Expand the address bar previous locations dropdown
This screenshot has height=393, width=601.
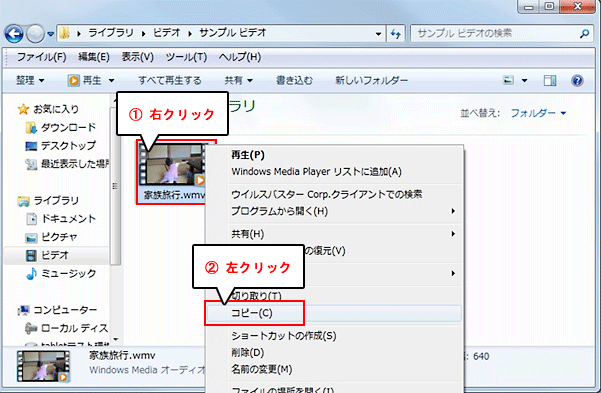pos(378,34)
